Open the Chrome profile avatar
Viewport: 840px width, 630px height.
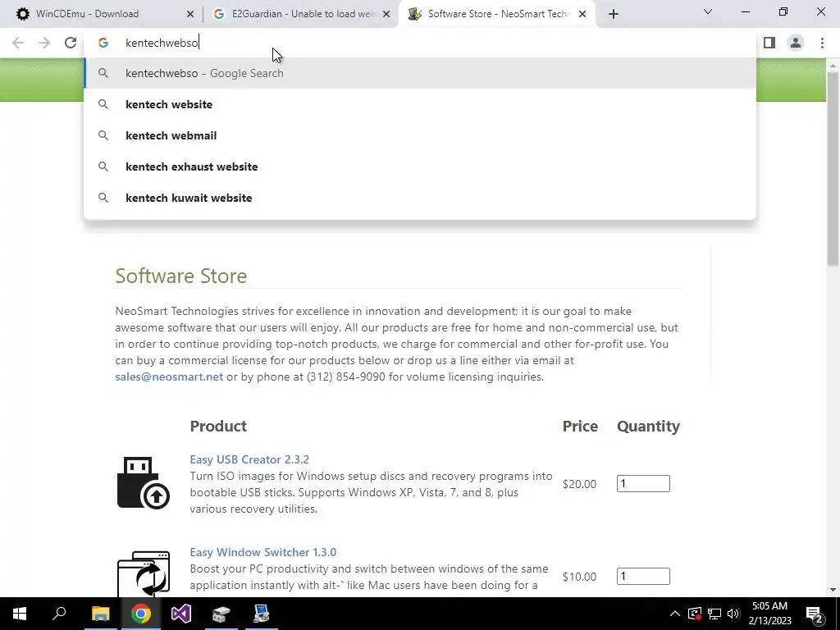[x=796, y=43]
